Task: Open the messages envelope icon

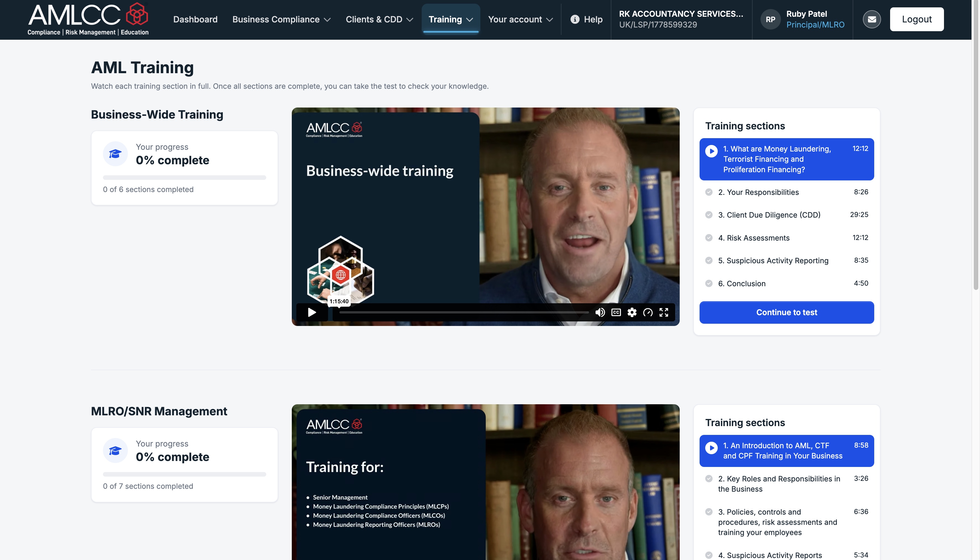Action: click(872, 19)
